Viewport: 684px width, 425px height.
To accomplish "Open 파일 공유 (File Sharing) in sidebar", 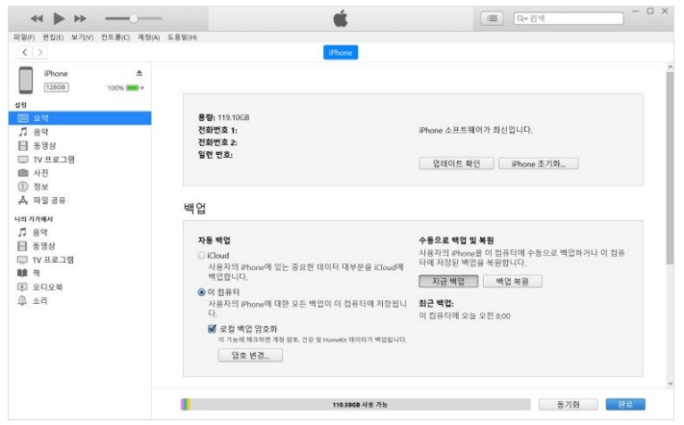I will click(47, 200).
